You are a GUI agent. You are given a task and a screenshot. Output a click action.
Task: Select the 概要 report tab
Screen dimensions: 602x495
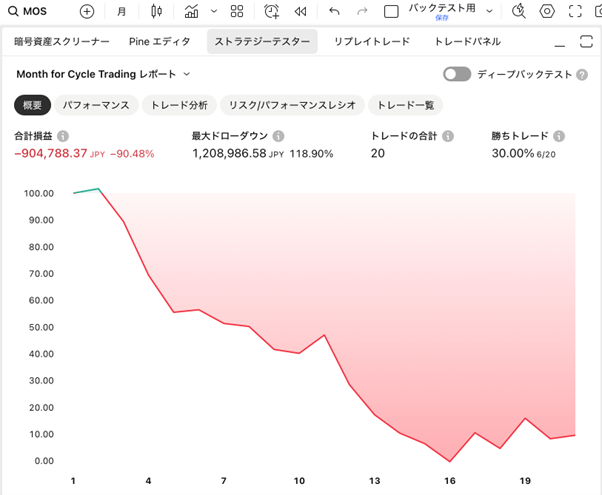(x=32, y=105)
